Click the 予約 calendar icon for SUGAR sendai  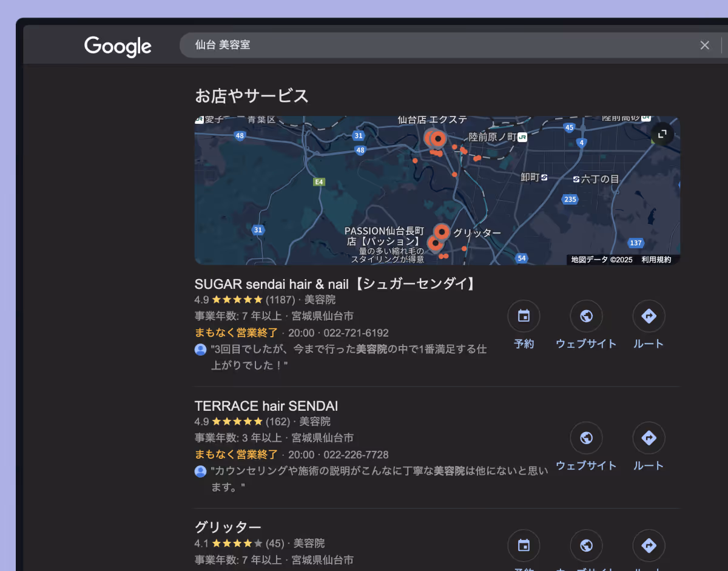(524, 316)
